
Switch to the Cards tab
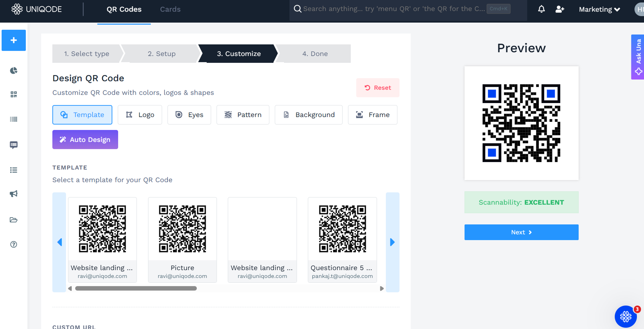170,9
